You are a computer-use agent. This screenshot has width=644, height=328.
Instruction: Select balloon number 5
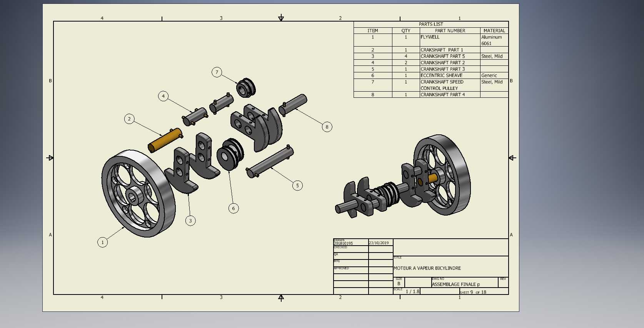297,186
